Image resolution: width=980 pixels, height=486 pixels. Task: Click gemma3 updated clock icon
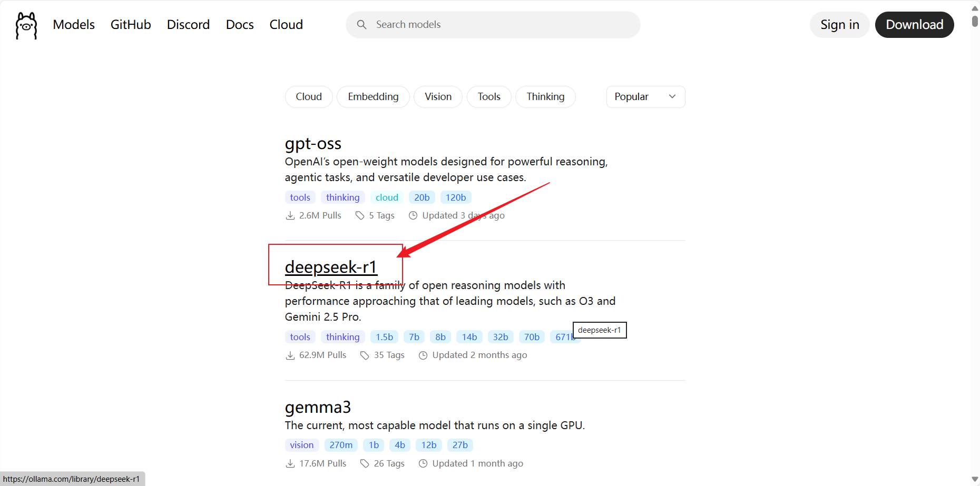tap(423, 463)
